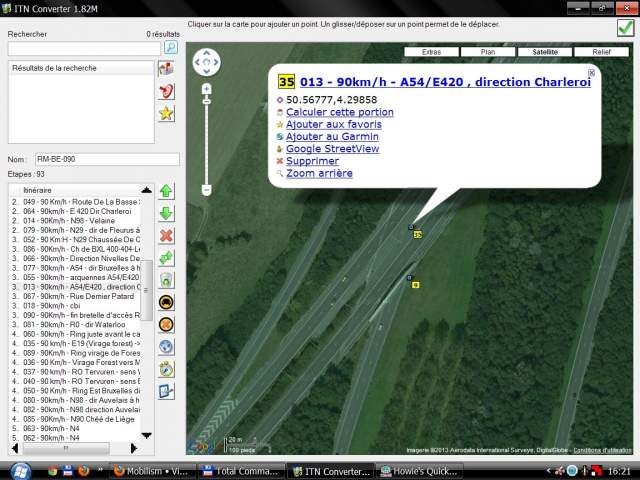
Task: Close the map info balloon
Action: [591, 73]
